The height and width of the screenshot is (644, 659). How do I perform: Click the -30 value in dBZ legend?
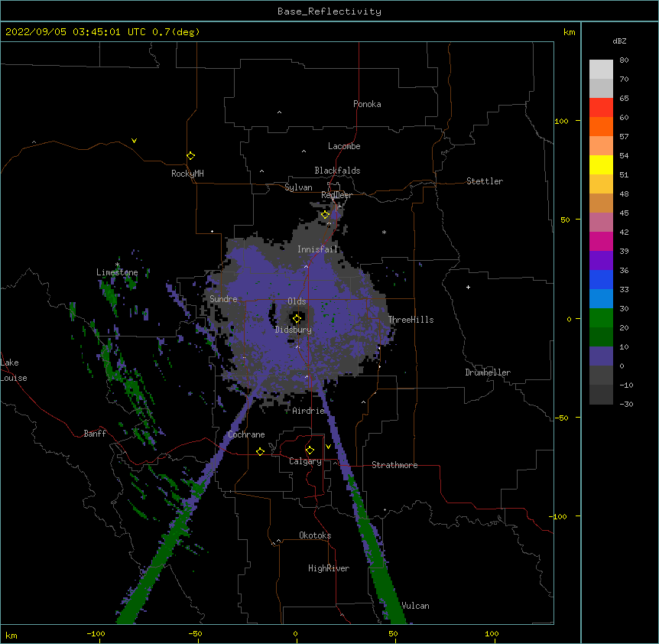[x=626, y=404]
